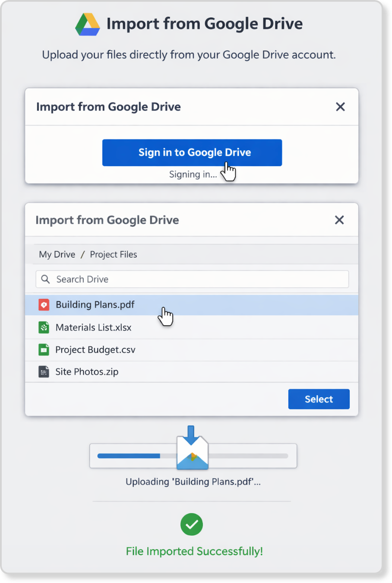Click the search magnifier icon
392x583 pixels.
tap(45, 279)
